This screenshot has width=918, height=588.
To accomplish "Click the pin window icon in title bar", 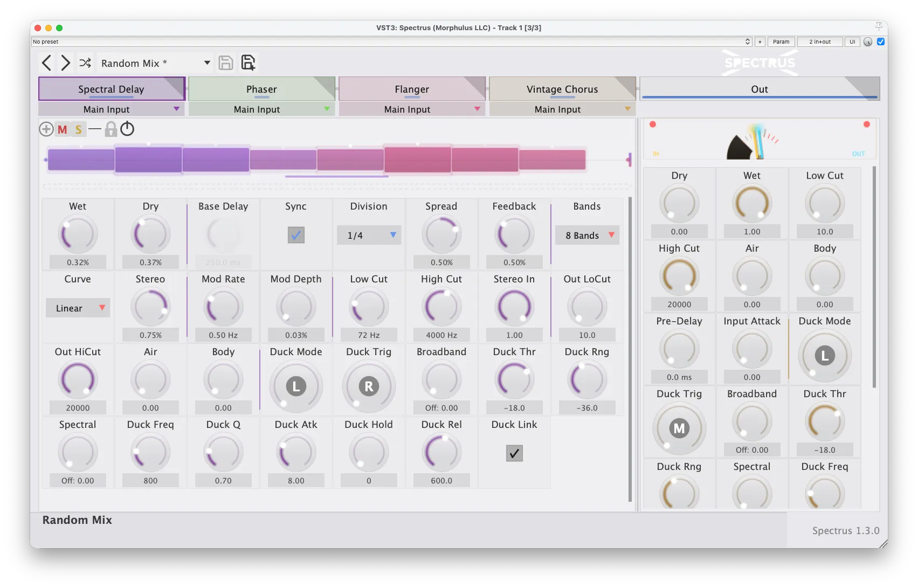I will (x=879, y=27).
